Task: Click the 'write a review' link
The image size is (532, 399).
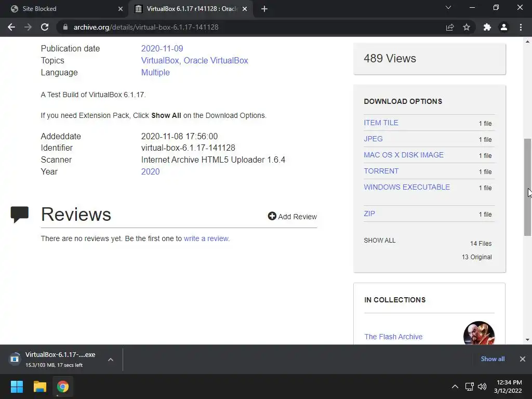Action: (206, 238)
